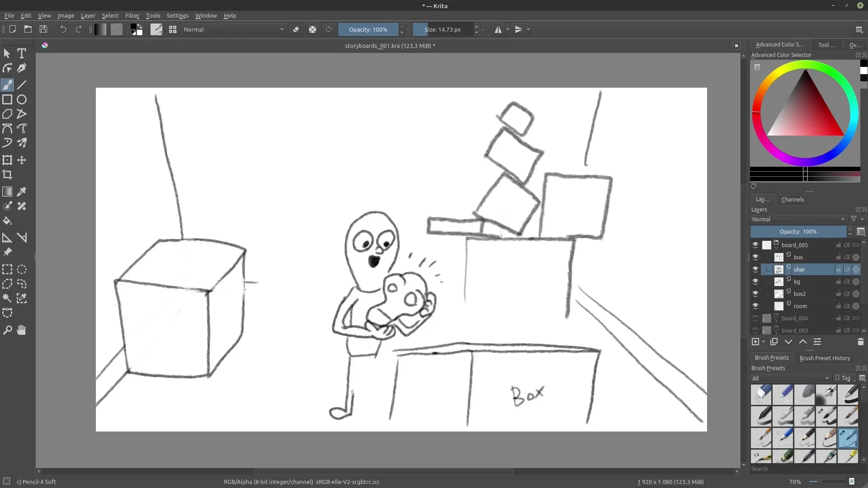The image size is (868, 488).
Task: Open the brush blending mode dropdown
Action: (x=234, y=30)
